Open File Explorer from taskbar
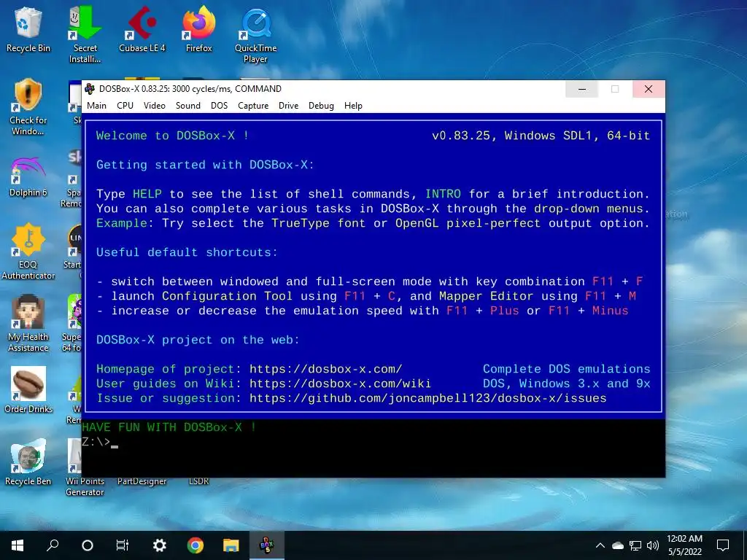 pyautogui.click(x=231, y=545)
